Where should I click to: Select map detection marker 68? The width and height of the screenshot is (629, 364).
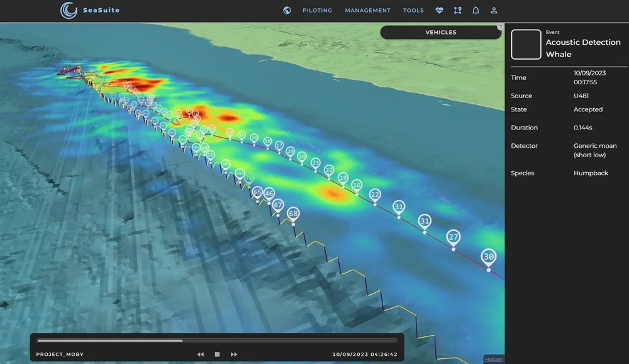(x=293, y=214)
